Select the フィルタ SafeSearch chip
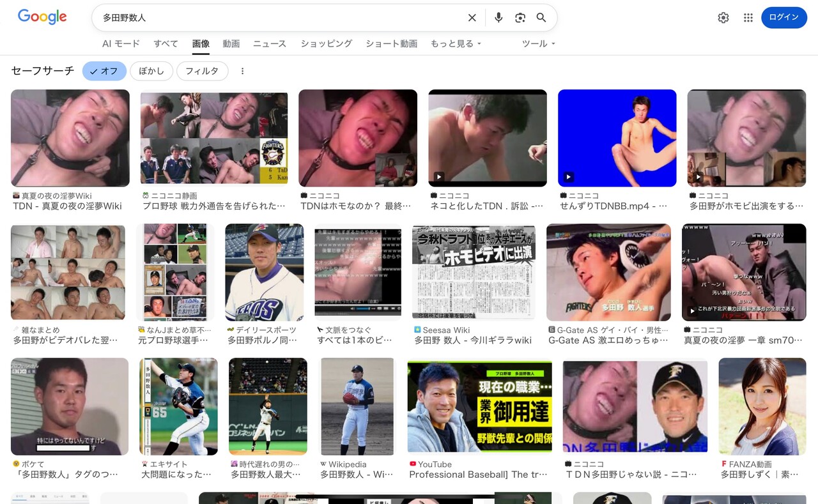 pyautogui.click(x=202, y=71)
